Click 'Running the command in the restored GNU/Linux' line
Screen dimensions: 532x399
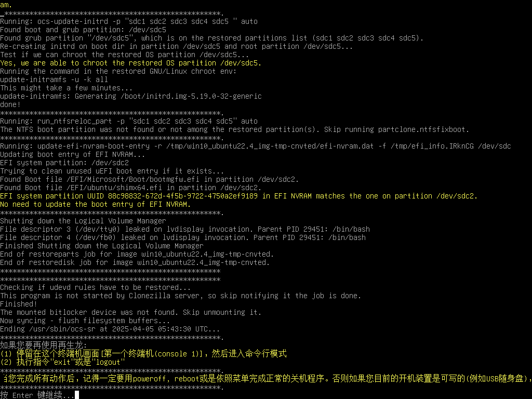tap(118, 71)
